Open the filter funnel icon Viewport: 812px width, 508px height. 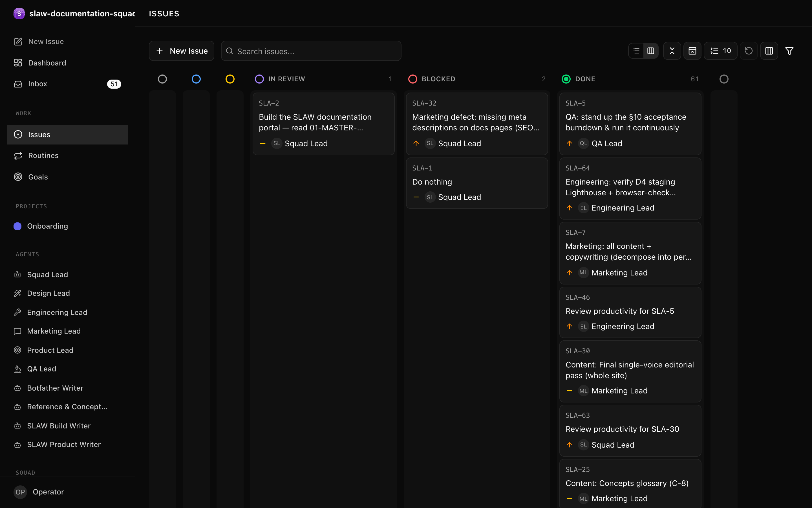pos(789,51)
